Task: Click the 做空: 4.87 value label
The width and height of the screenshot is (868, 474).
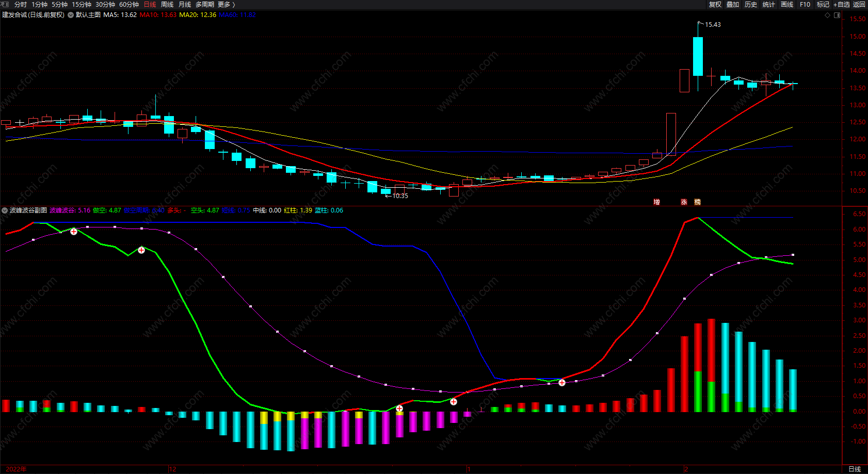Action: click(107, 210)
